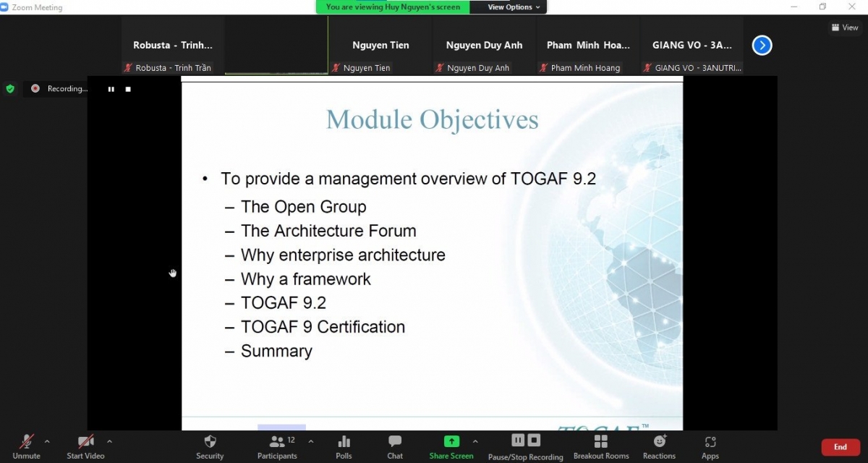Click the "TOGAF 9.2" sub-bullet line
The image size is (868, 463).
[284, 303]
